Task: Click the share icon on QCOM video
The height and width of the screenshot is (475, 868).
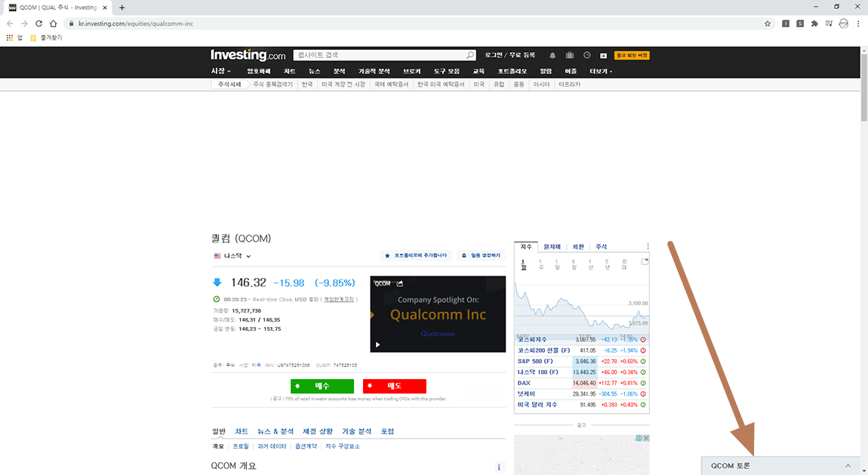Action: pos(400,283)
